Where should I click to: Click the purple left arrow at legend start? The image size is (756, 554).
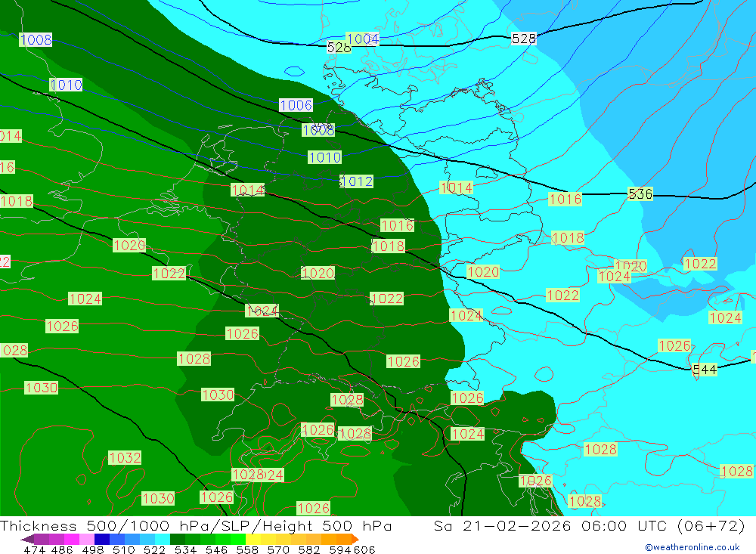27,539
